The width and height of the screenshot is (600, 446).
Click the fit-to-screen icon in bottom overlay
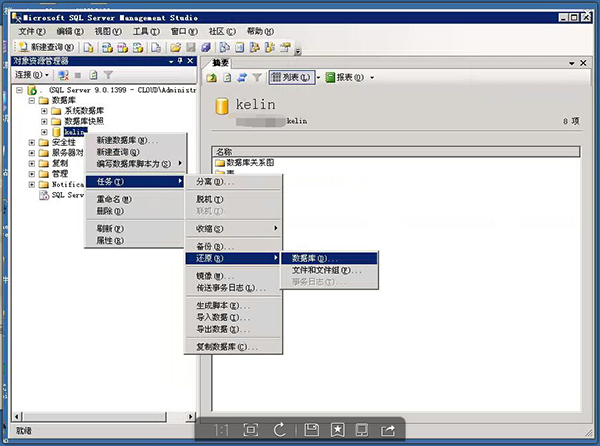(251, 430)
